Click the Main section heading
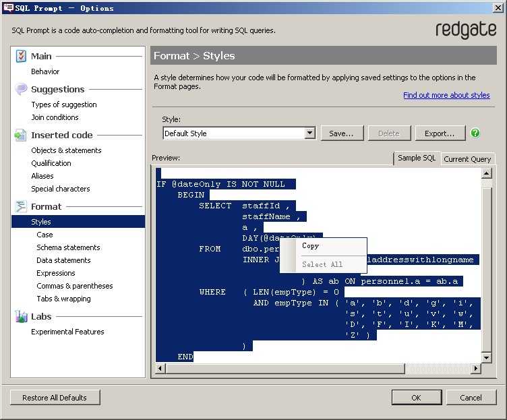 coord(41,56)
